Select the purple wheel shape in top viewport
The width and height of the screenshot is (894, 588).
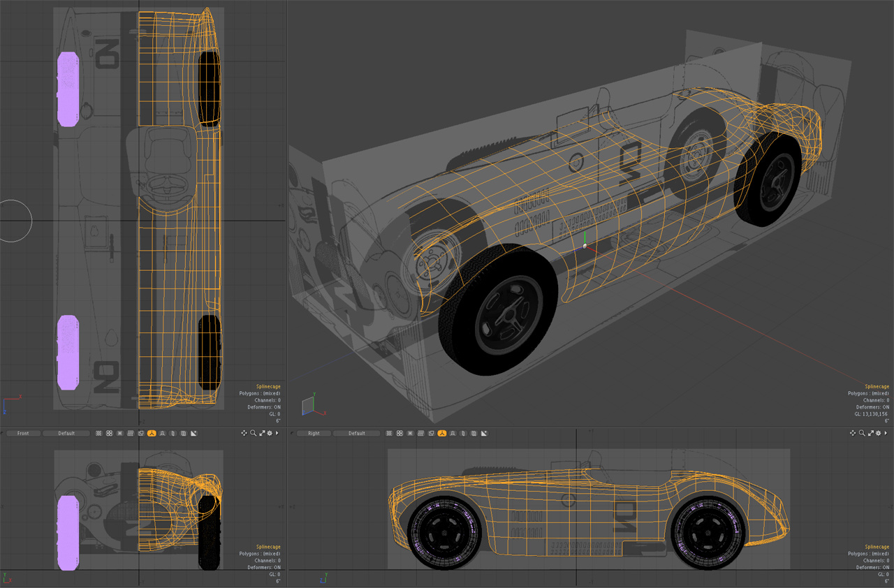click(x=68, y=89)
